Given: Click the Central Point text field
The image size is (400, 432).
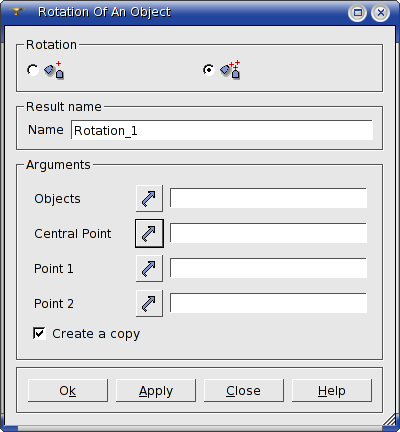Looking at the screenshot, I should point(268,233).
